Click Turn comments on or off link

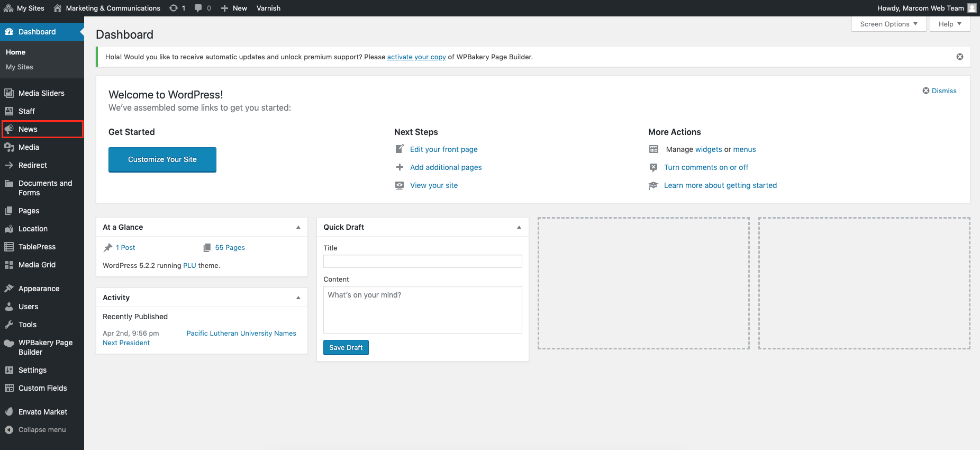click(x=706, y=167)
